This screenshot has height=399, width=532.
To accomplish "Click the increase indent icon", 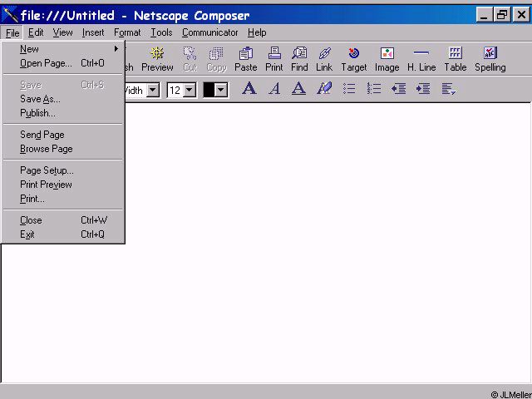I will 423,89.
